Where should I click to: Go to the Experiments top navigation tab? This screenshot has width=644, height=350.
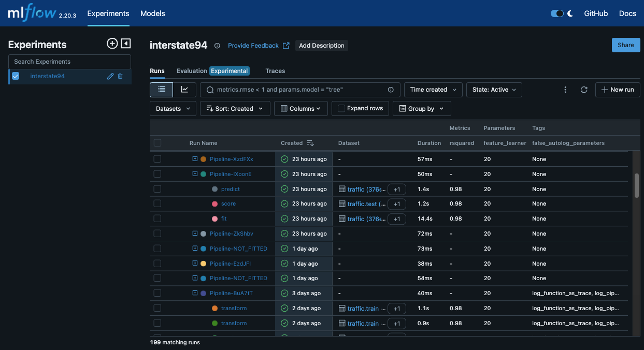coord(108,13)
